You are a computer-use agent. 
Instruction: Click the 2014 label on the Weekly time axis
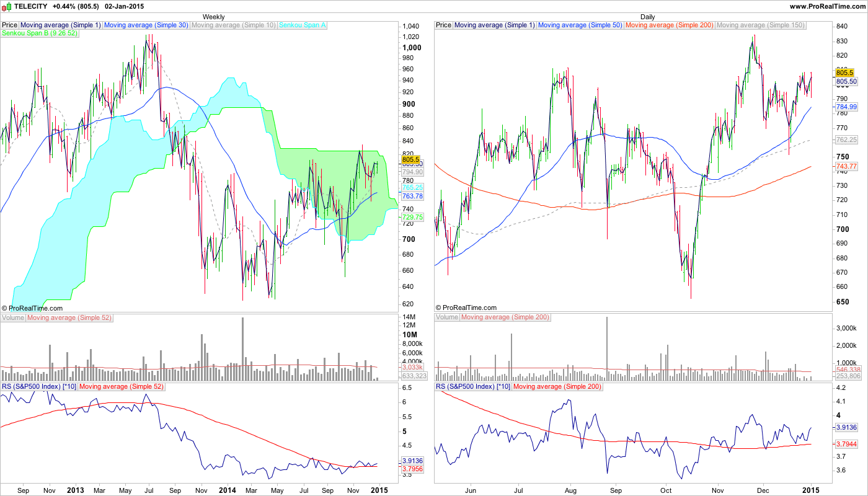point(227,490)
